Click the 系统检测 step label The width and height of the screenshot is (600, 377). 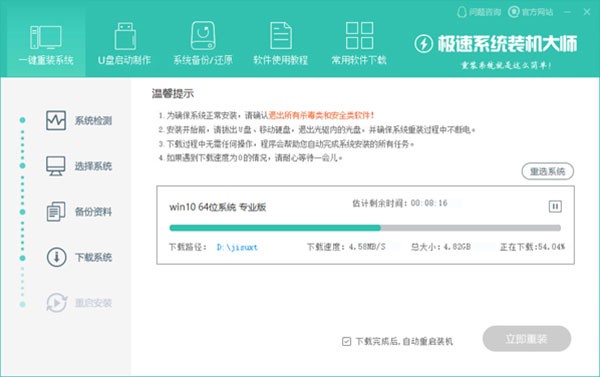pyautogui.click(x=93, y=121)
